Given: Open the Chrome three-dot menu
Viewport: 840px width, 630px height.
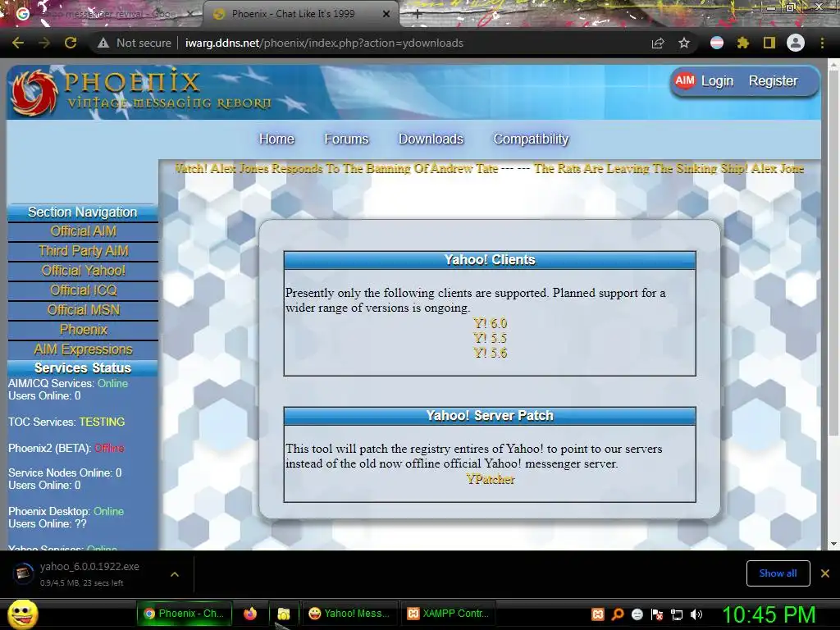Looking at the screenshot, I should tap(822, 43).
